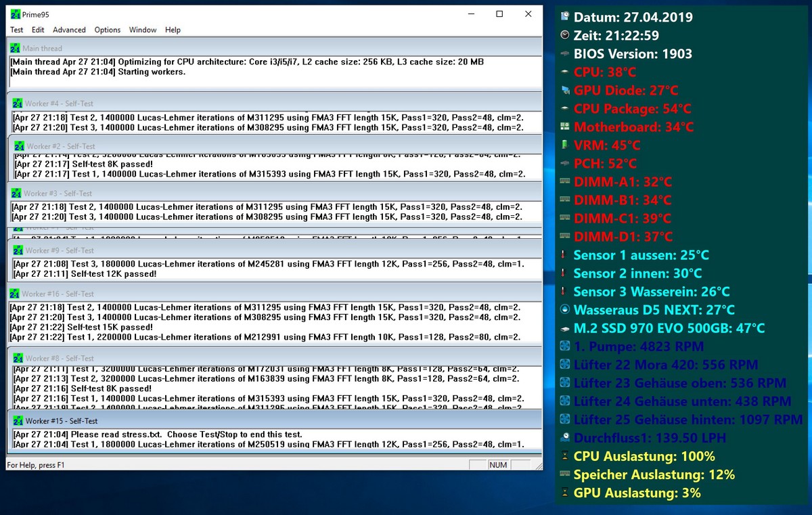Click the NUM indicator in the status bar

(x=498, y=465)
